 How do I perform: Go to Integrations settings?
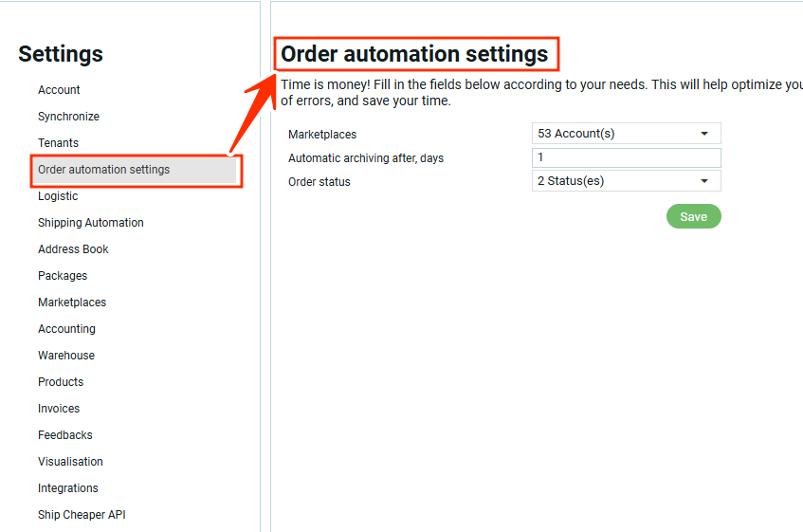(x=68, y=488)
